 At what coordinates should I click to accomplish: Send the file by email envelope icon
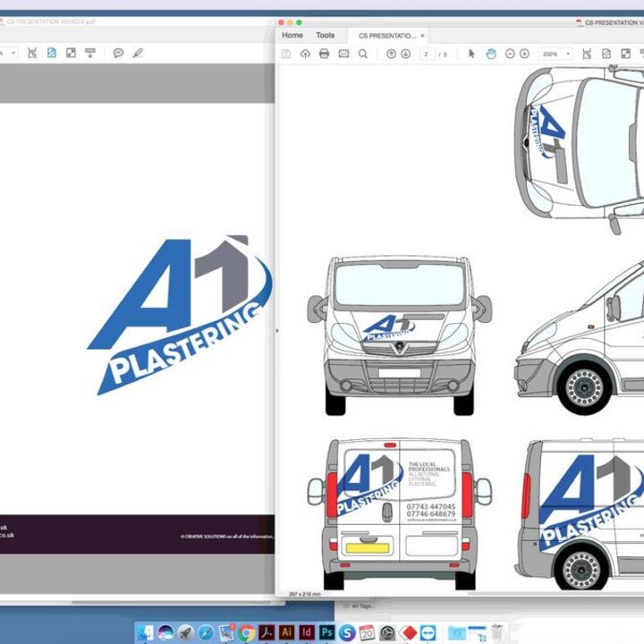point(343,54)
